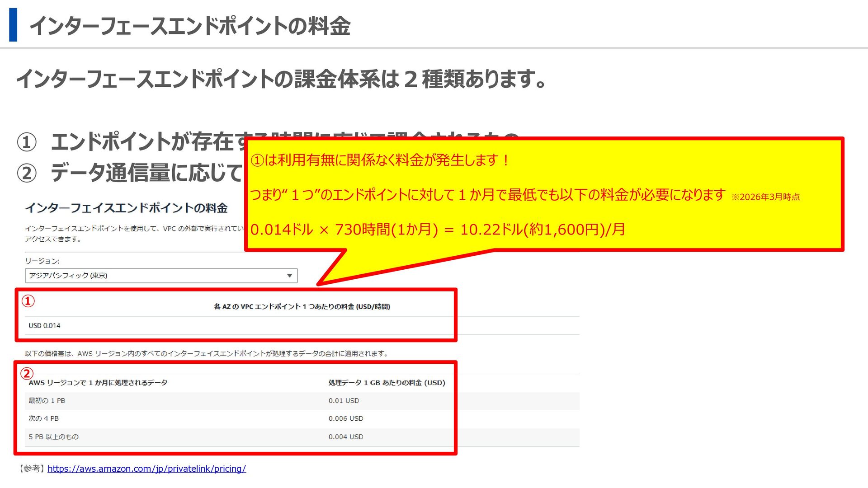Open the region dropdown arrow

tap(289, 276)
